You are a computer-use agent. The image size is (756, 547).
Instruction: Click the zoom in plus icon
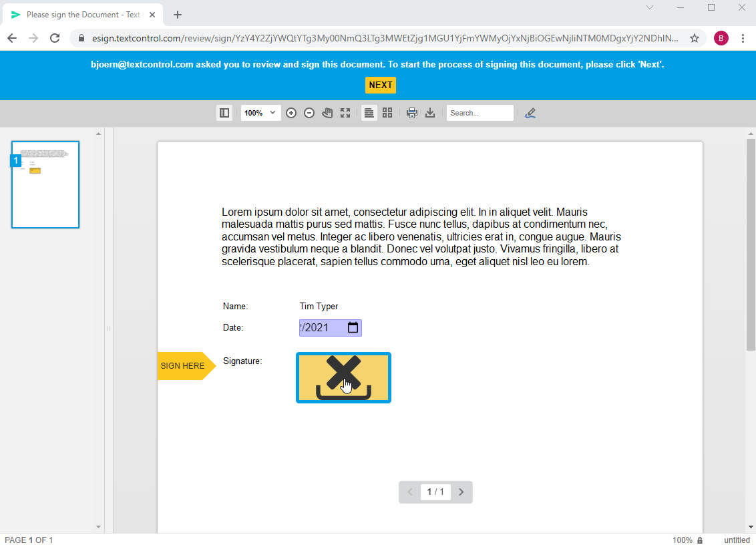click(291, 113)
